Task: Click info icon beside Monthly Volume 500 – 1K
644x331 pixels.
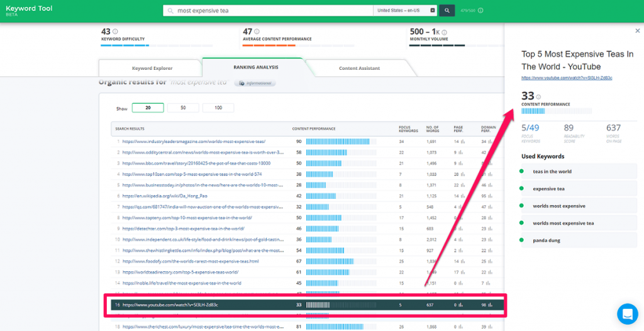Action: tap(445, 32)
